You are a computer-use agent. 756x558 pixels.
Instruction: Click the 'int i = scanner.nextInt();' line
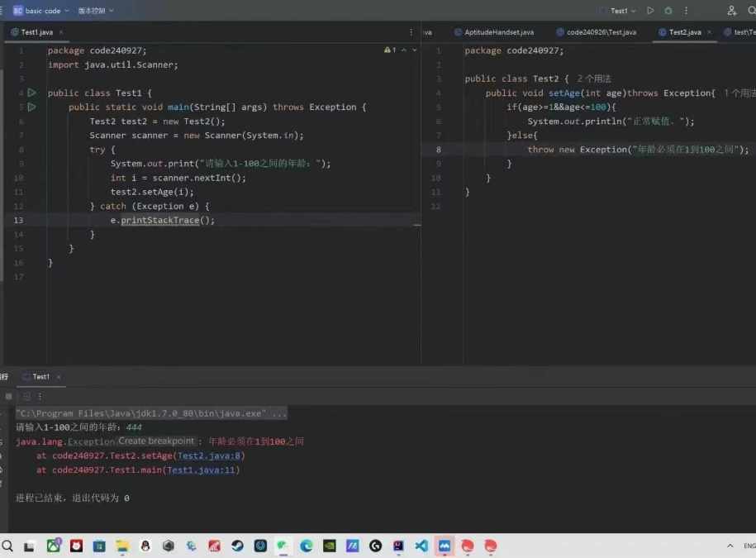click(x=178, y=178)
